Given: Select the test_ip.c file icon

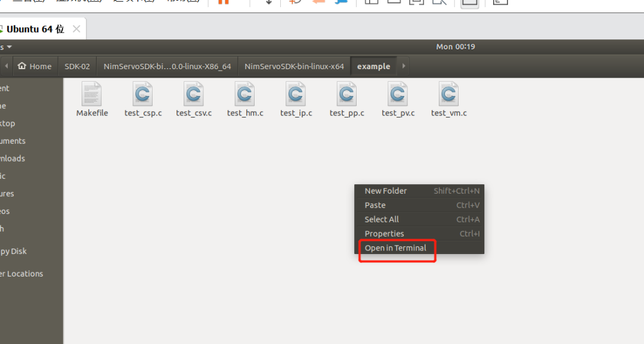Looking at the screenshot, I should click(296, 94).
